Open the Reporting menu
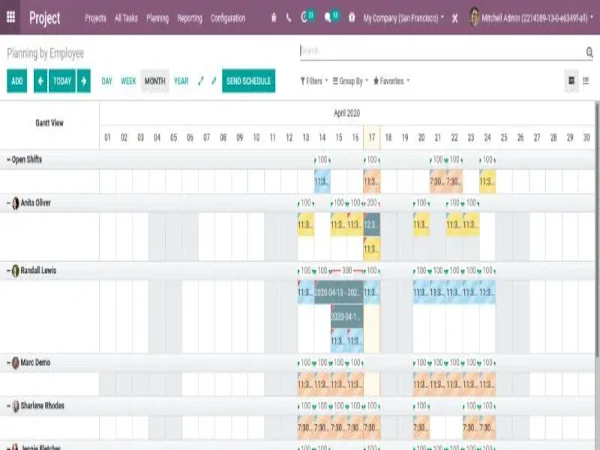The height and width of the screenshot is (450, 600). click(x=189, y=18)
